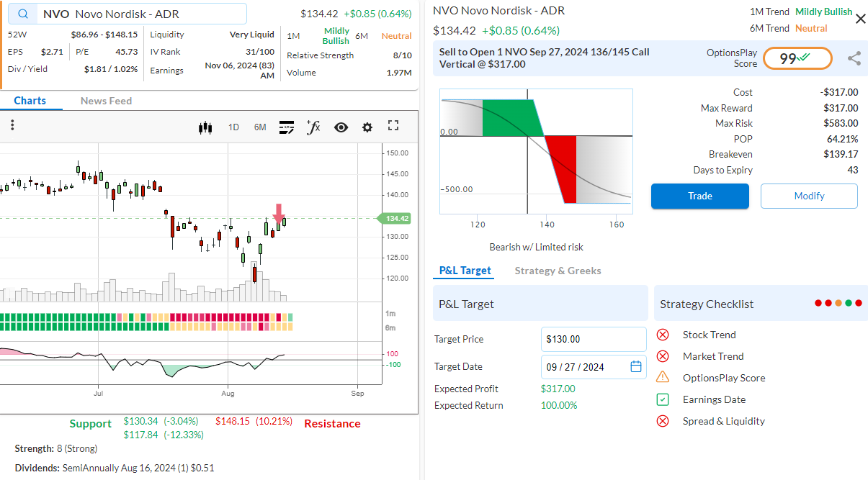Image resolution: width=868 pixels, height=480 pixels.
Task: Click the POP value 64.21%
Action: coord(842,139)
